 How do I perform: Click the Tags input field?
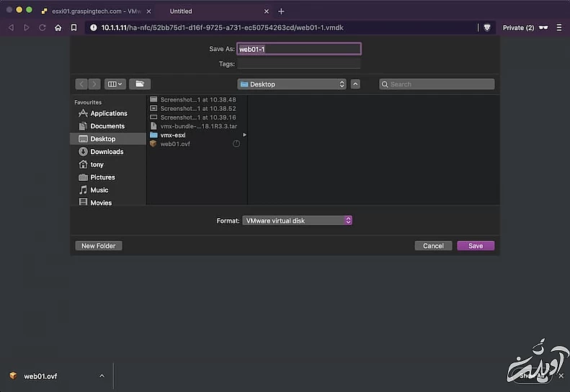pyautogui.click(x=298, y=64)
